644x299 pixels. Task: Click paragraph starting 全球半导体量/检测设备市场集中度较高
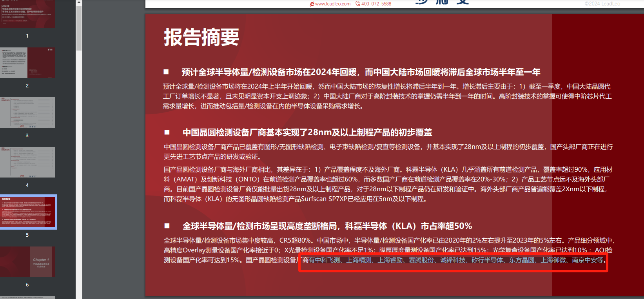point(389,250)
